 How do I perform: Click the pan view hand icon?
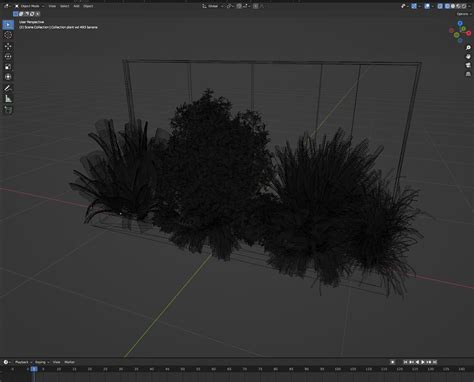pos(468,57)
